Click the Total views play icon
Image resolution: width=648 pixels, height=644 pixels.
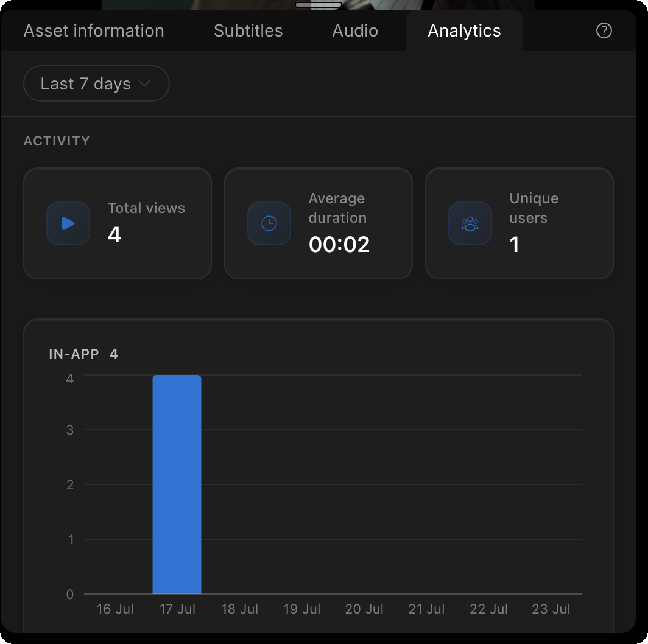68,223
